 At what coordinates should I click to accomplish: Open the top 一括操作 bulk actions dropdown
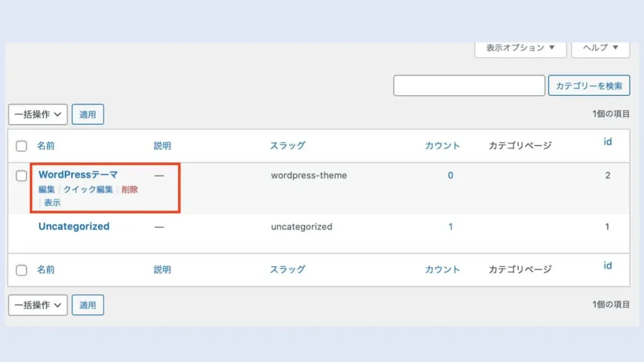(x=38, y=114)
